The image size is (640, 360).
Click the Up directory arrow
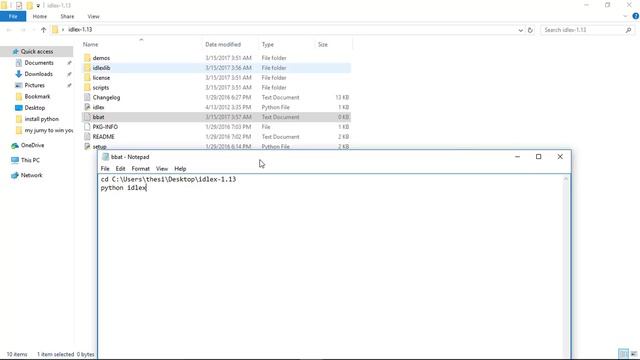pyautogui.click(x=44, y=30)
